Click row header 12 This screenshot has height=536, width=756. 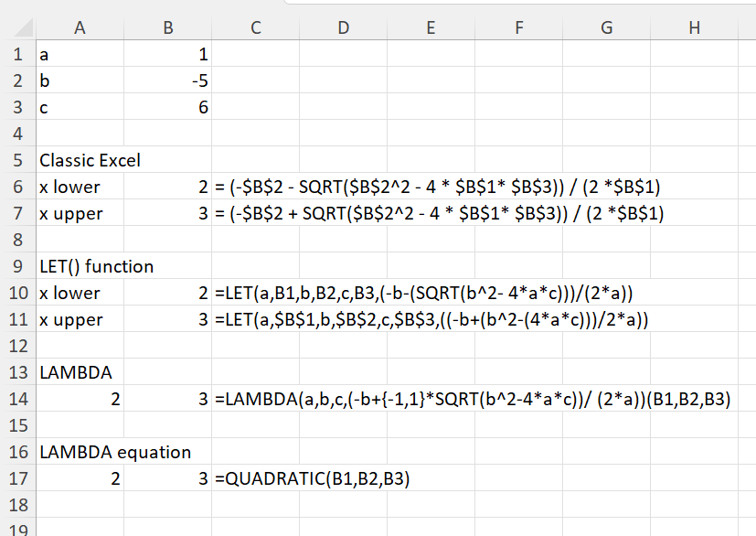pyautogui.click(x=16, y=346)
